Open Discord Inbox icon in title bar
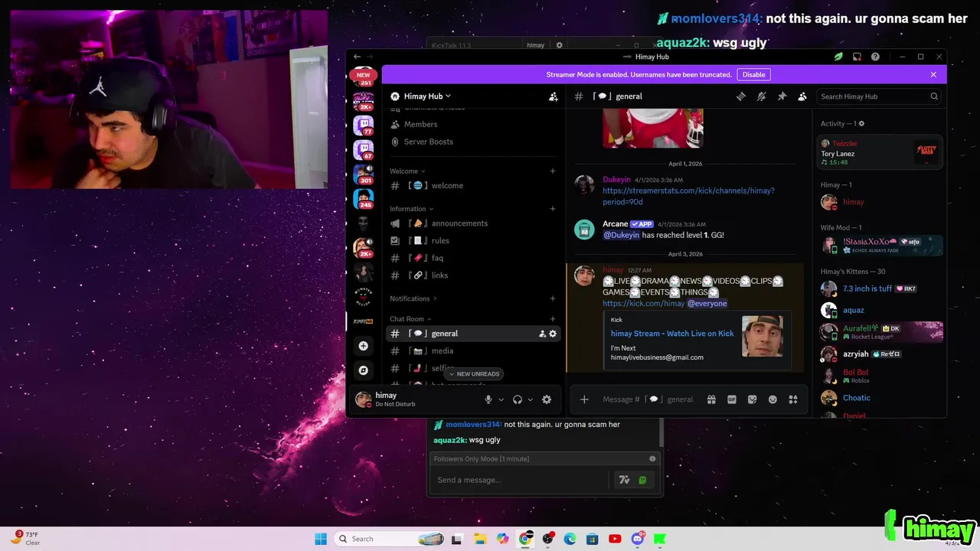This screenshot has width=980, height=551. [857, 57]
